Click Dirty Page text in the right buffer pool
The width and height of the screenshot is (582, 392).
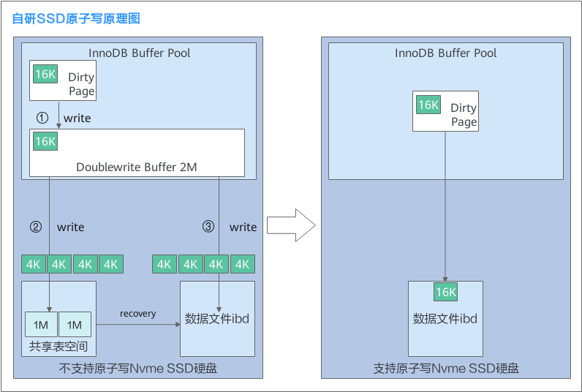[464, 115]
